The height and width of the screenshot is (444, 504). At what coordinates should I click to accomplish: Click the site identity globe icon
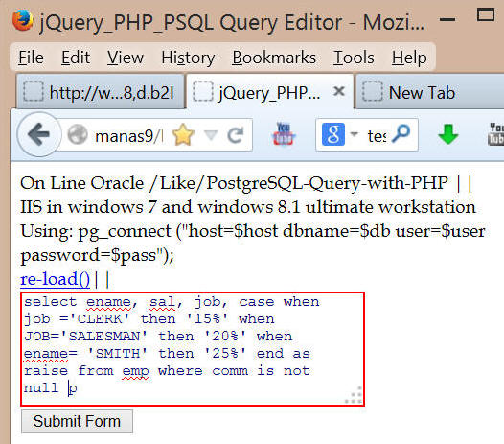point(78,134)
